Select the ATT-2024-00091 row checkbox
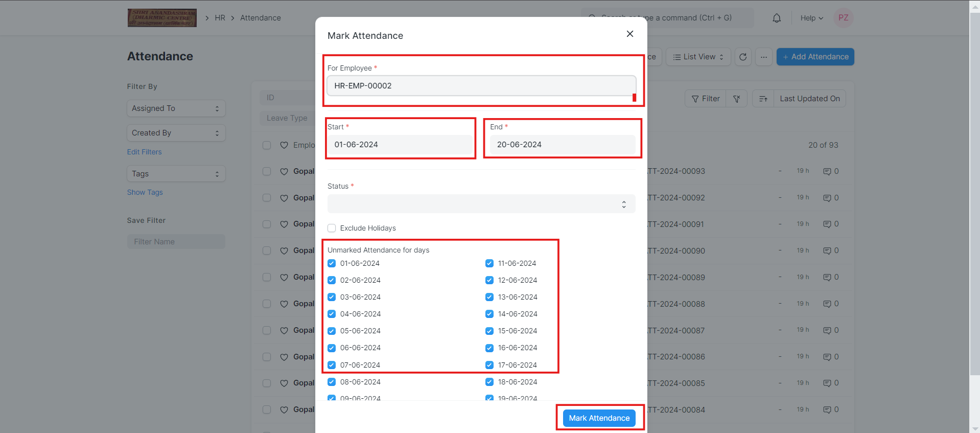The height and width of the screenshot is (433, 980). (267, 224)
